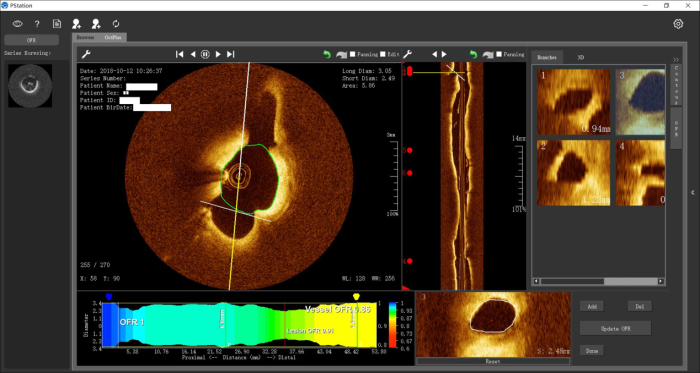Click the wrench icon above cross-section view

(86, 54)
